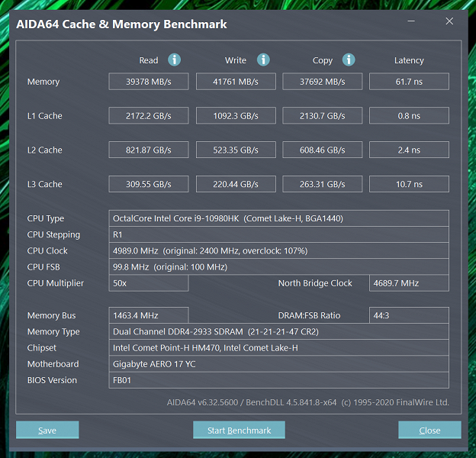
Task: Click the Memory Bus value 1463.4 MHz
Action: pyautogui.click(x=149, y=315)
